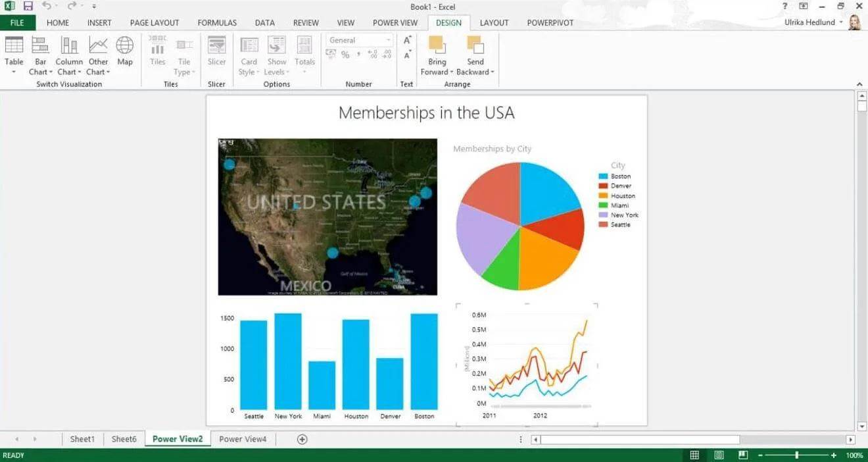Switch to the POWER VIEW tab
The image size is (868, 462).
[395, 22]
